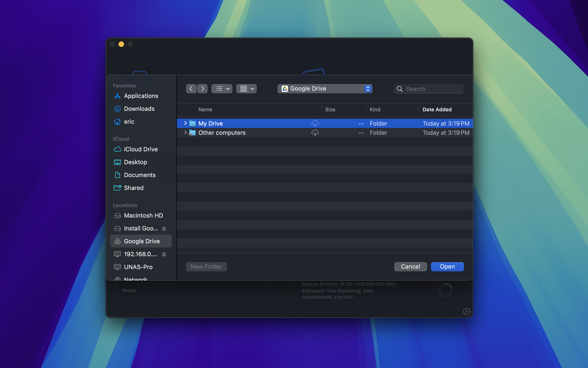Click the cloud download icon for My Drive
588x368 pixels.
click(315, 124)
